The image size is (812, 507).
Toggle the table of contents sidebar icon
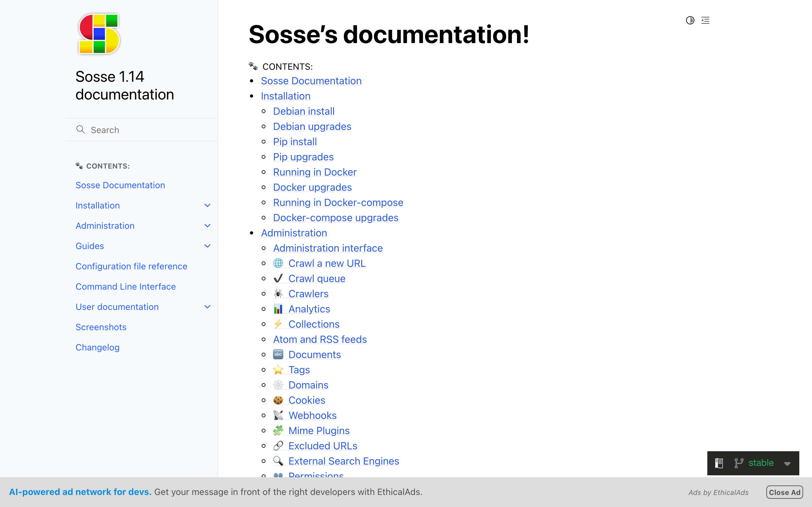[705, 21]
